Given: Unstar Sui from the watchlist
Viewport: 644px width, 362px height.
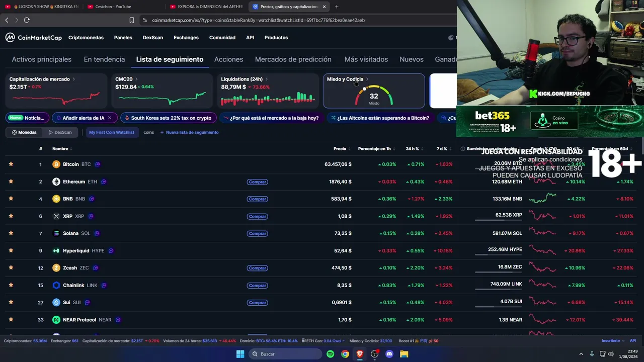Looking at the screenshot, I should click(11, 302).
